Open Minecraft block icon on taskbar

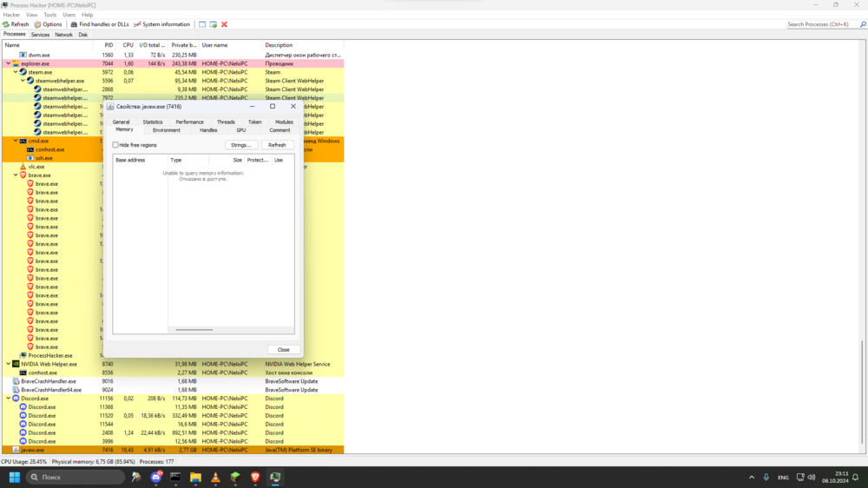[x=235, y=477]
